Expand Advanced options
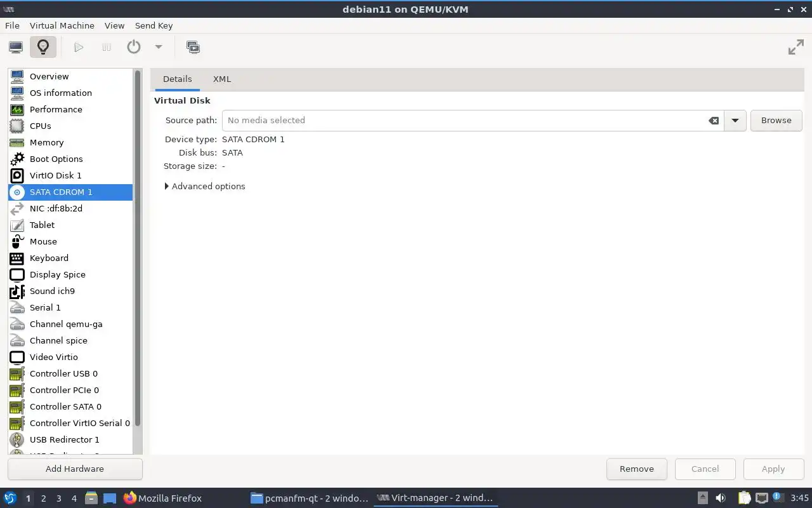Image resolution: width=812 pixels, height=508 pixels. click(x=205, y=186)
